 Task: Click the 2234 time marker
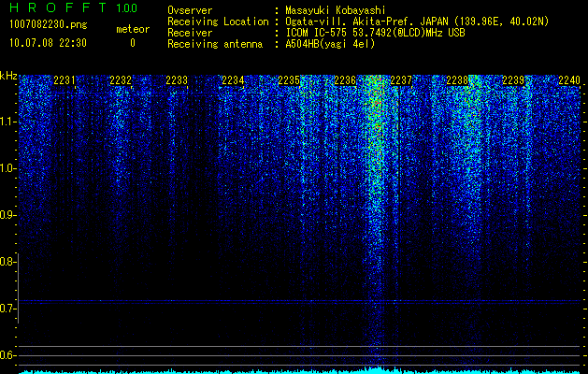(x=233, y=80)
